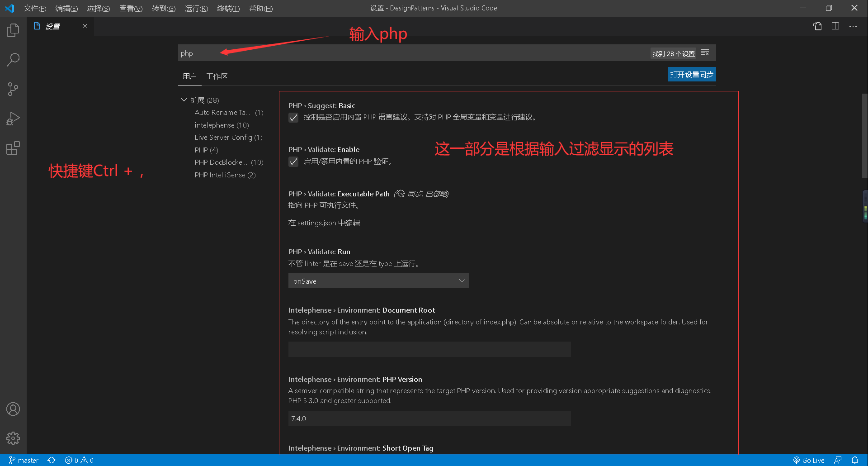Switch to the 用户 settings tab
The height and width of the screenshot is (466, 868).
pyautogui.click(x=189, y=76)
